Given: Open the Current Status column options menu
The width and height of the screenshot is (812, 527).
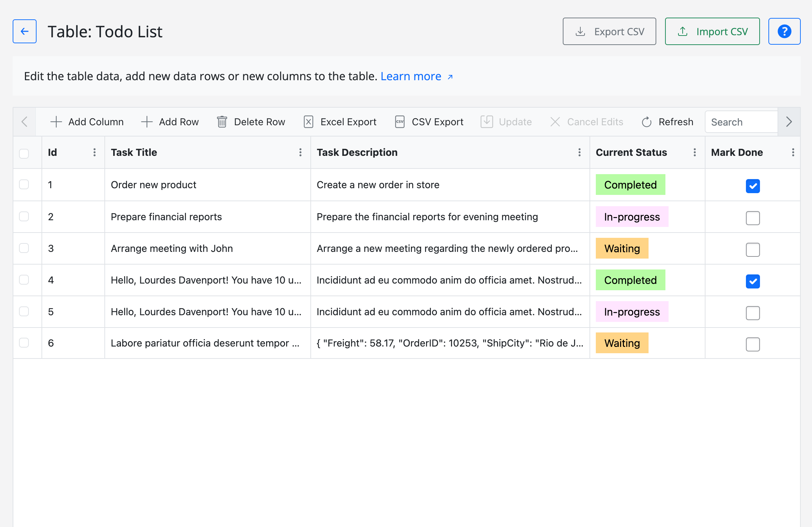Looking at the screenshot, I should [695, 152].
